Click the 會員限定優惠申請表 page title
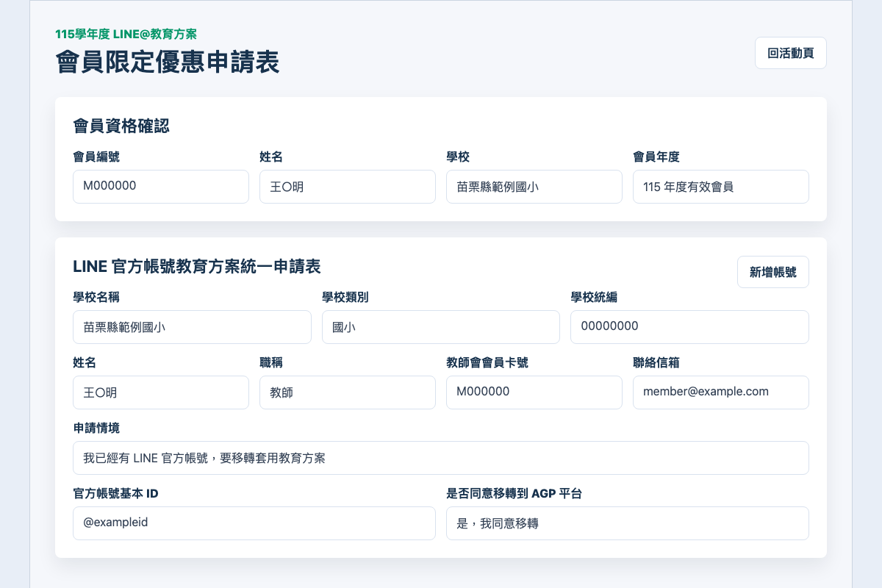The width and height of the screenshot is (882, 588). 168,62
